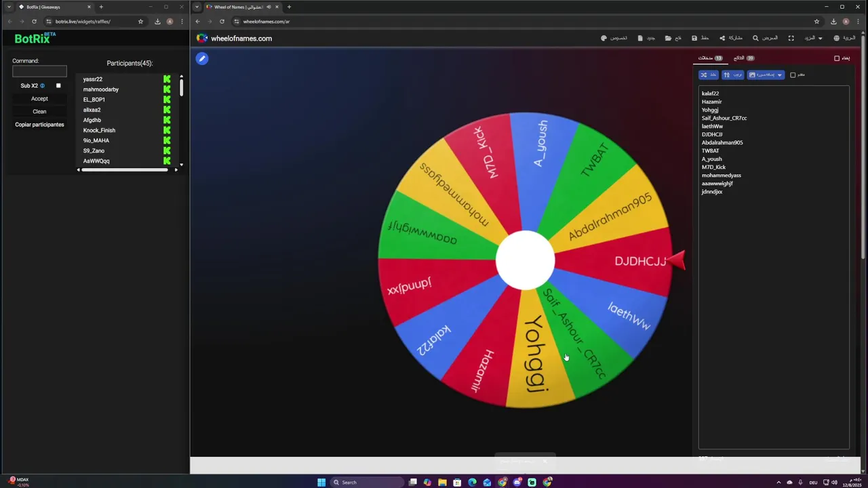
Task: Toggle the Sub X2 checkbox
Action: pyautogui.click(x=58, y=86)
